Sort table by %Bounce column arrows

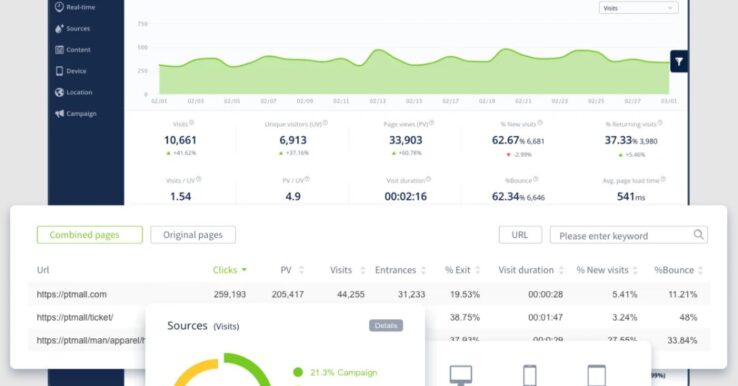(x=700, y=270)
